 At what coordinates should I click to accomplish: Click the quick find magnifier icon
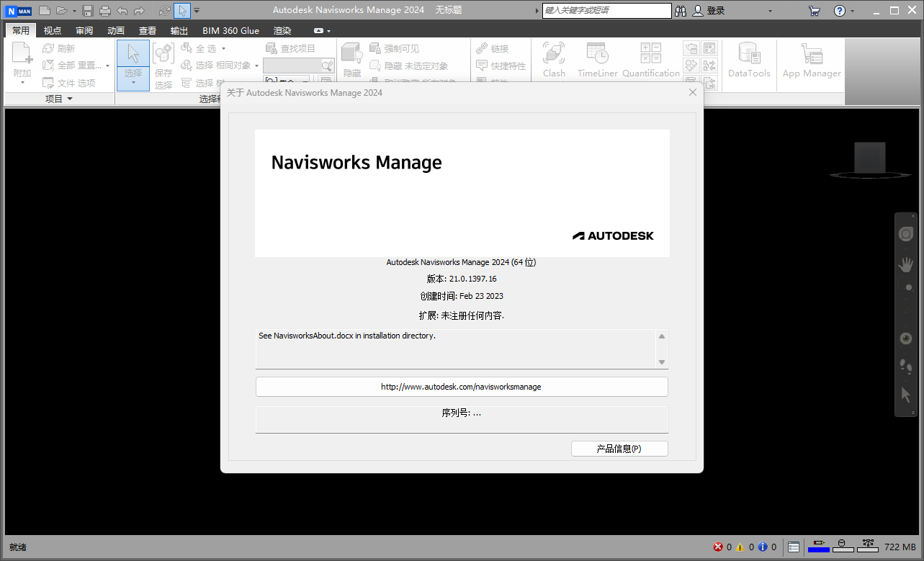(x=328, y=66)
